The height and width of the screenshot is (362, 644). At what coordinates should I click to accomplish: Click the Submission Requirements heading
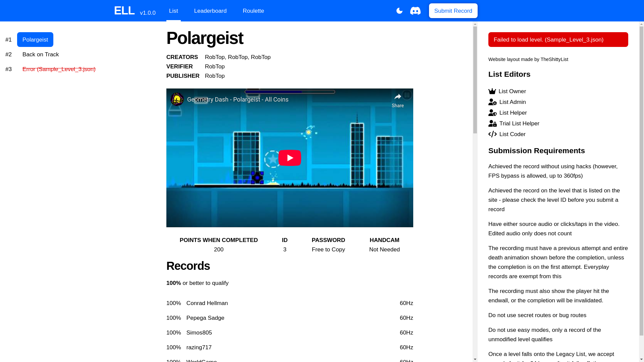[x=537, y=150]
